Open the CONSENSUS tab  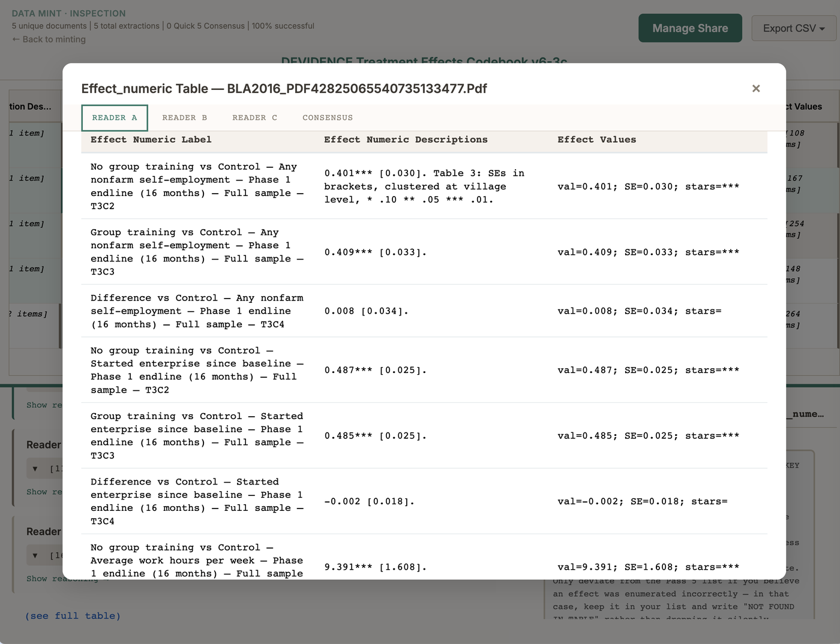(x=328, y=118)
